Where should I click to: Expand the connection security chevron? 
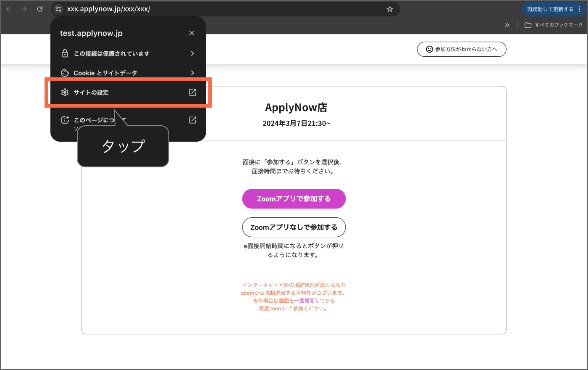click(x=192, y=53)
